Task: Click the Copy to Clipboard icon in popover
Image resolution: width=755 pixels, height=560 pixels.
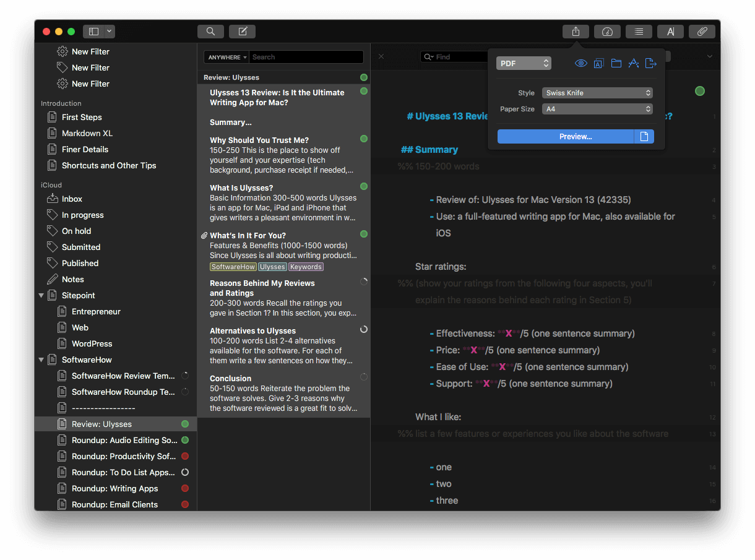Action: [598, 63]
